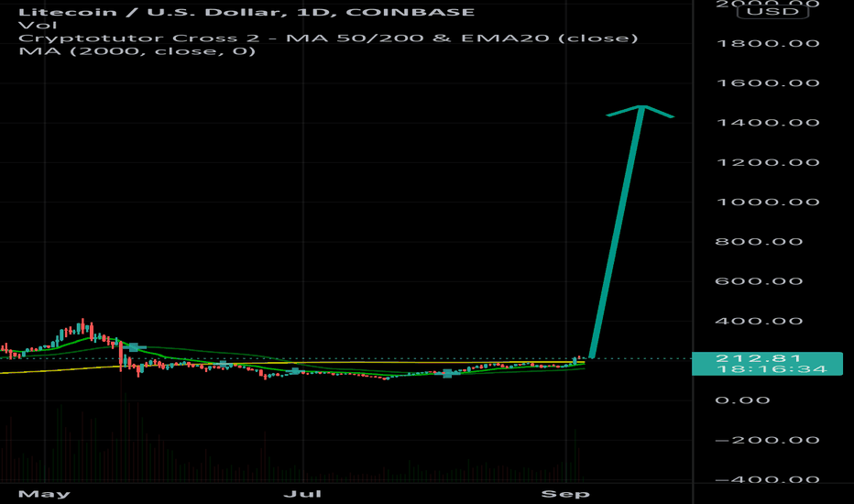Click the 400.00 price axis label
This screenshot has width=854, height=504.
(x=759, y=321)
